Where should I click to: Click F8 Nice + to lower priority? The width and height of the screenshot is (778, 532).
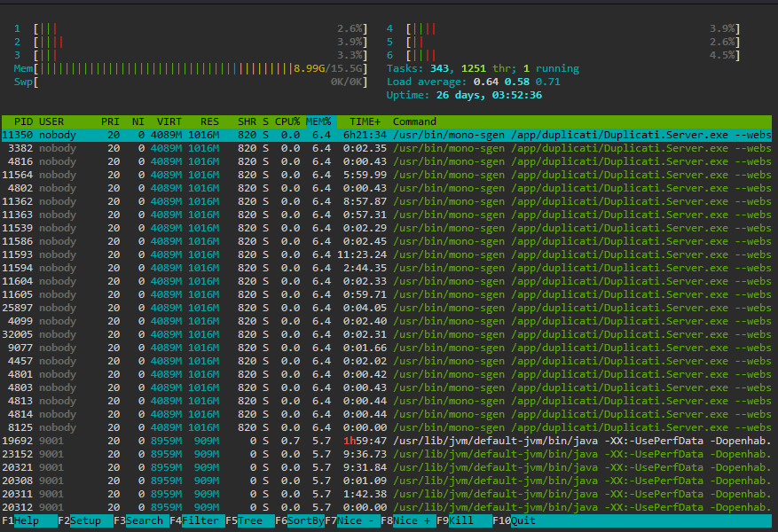point(408,520)
